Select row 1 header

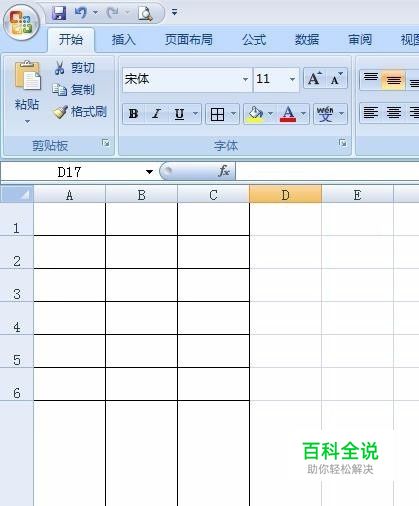17,219
